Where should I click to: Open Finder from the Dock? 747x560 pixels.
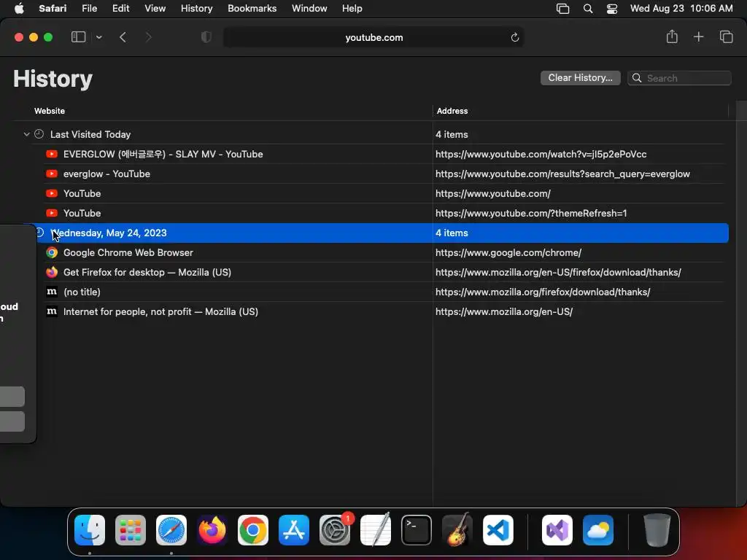point(90,530)
